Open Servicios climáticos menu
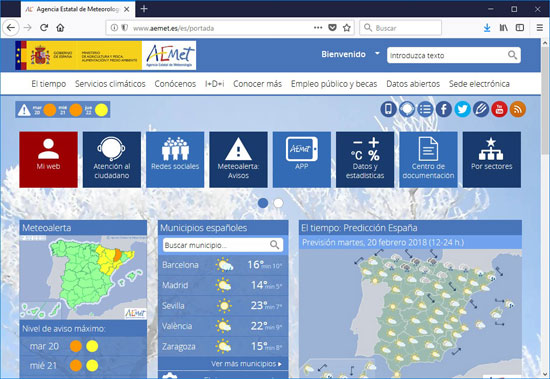 click(110, 84)
